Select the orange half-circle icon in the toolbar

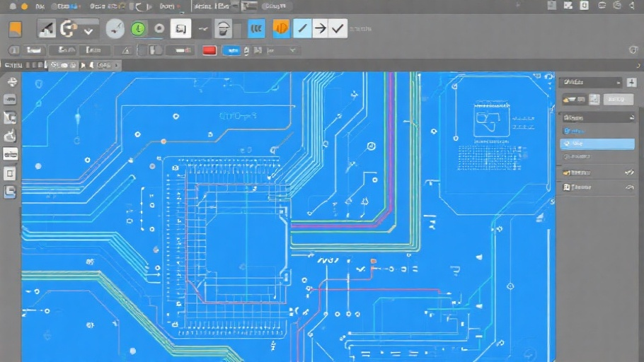281,29
